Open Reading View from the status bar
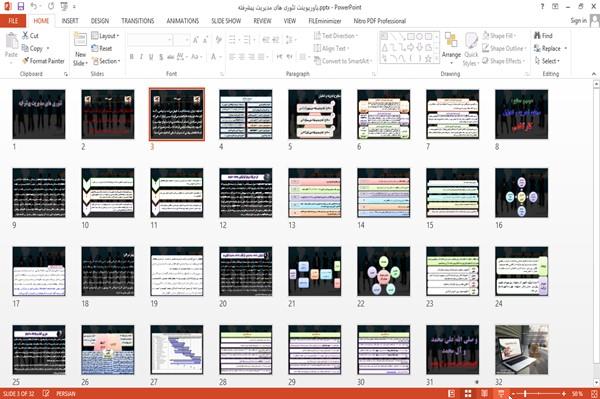This screenshot has width=600, height=399. [484, 394]
